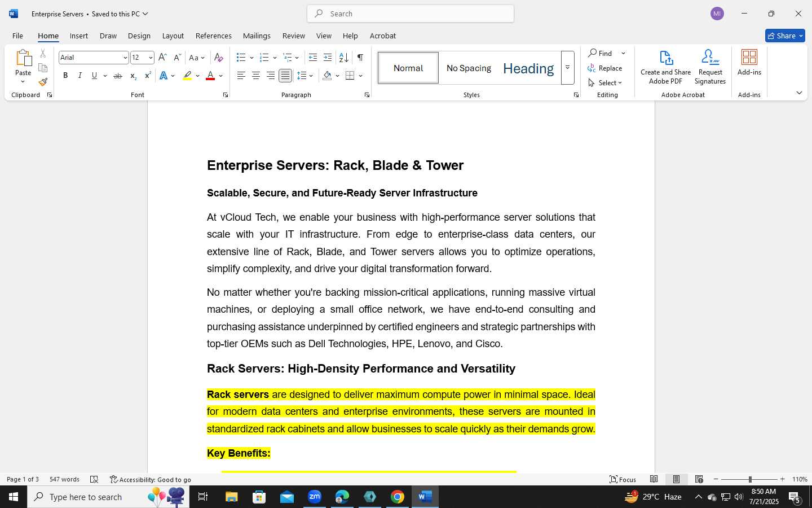Click the Paste clipboard icon
Image resolution: width=812 pixels, height=508 pixels.
click(23, 58)
